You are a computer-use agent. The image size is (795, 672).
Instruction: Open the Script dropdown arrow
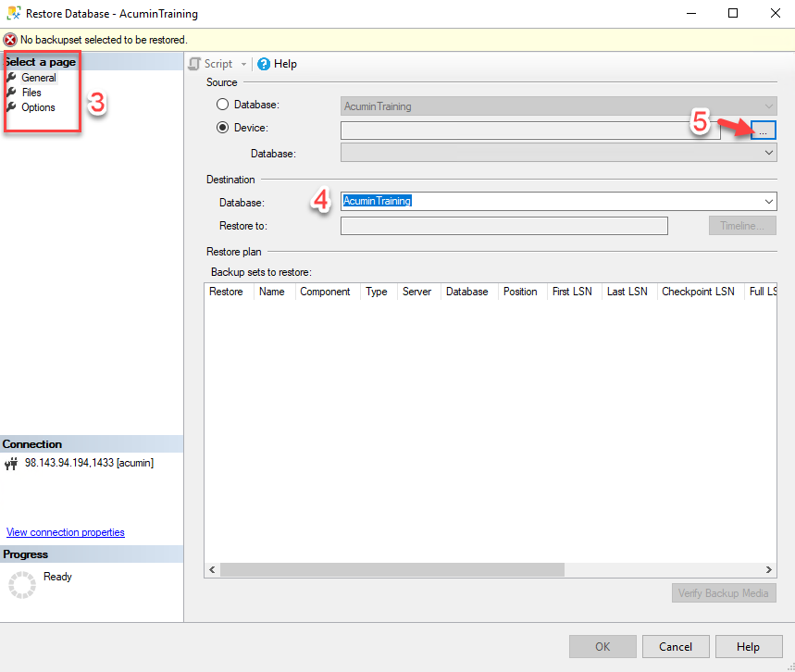click(244, 65)
